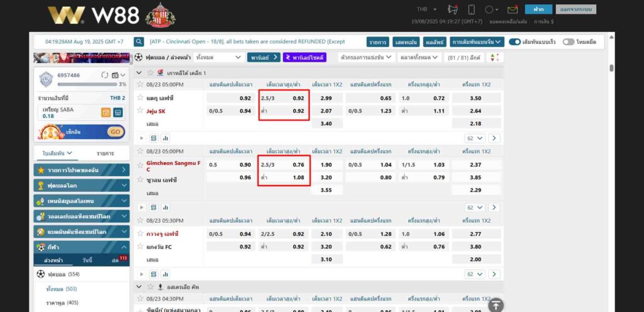The image size is (644, 312).
Task: Click the ออกจากระบบ logout button
Action: pyautogui.click(x=576, y=9)
